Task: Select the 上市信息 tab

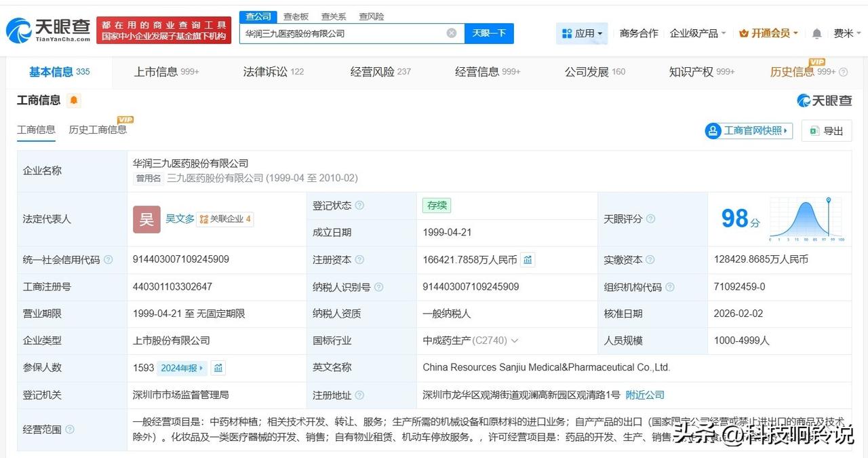Action: click(167, 71)
